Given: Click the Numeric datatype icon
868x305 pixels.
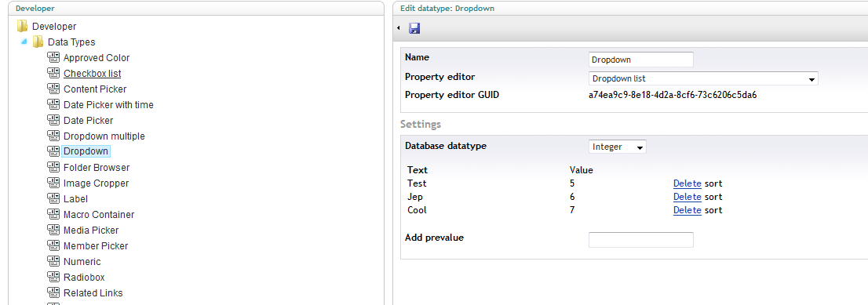Looking at the screenshot, I should coord(53,261).
